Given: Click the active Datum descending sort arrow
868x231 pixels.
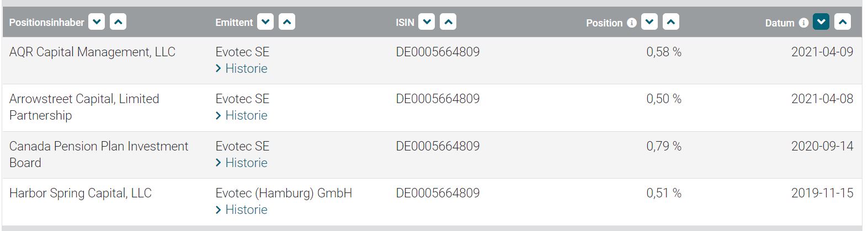Looking at the screenshot, I should point(821,22).
